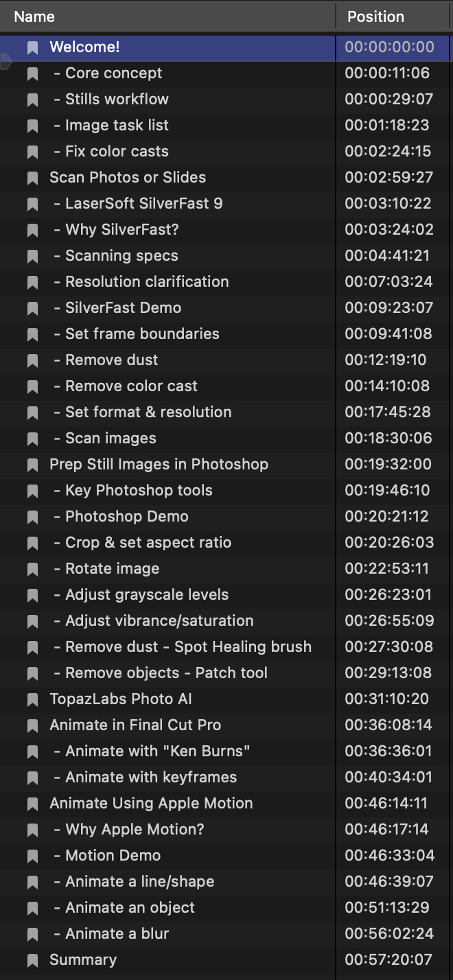
Task: Click the marker icon for TopazLabs Photo AI
Action: click(x=32, y=700)
